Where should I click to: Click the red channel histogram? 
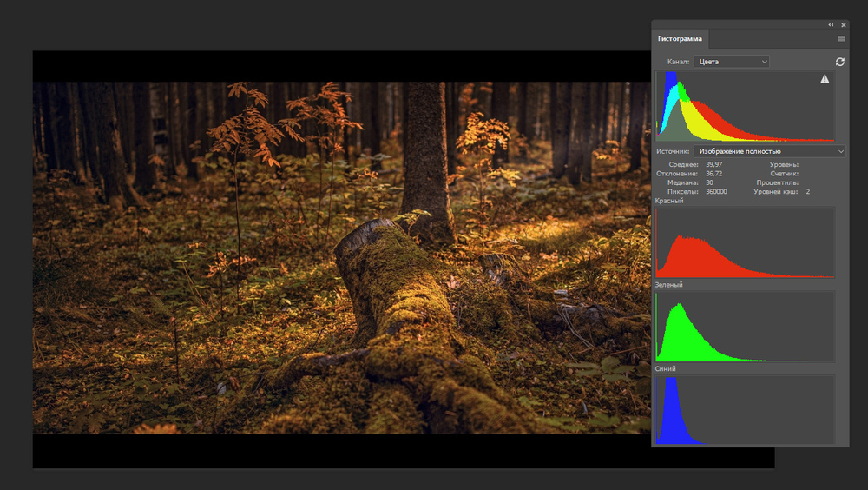click(x=745, y=243)
